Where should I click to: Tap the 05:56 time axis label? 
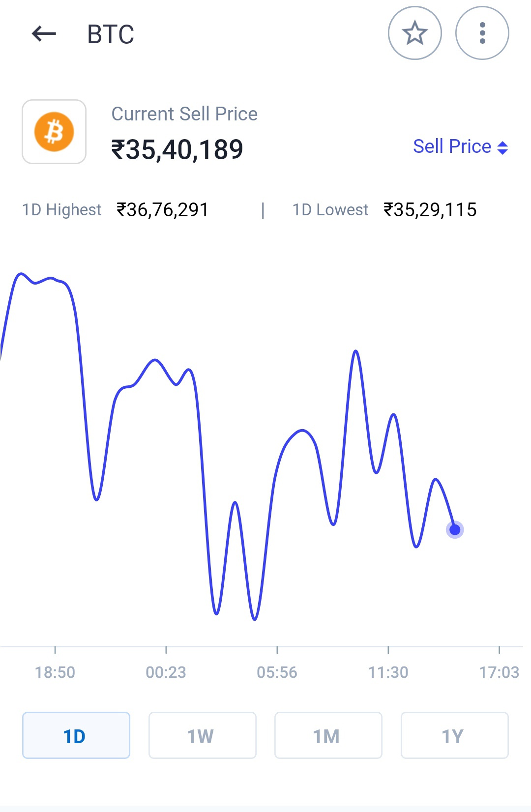pyautogui.click(x=277, y=672)
